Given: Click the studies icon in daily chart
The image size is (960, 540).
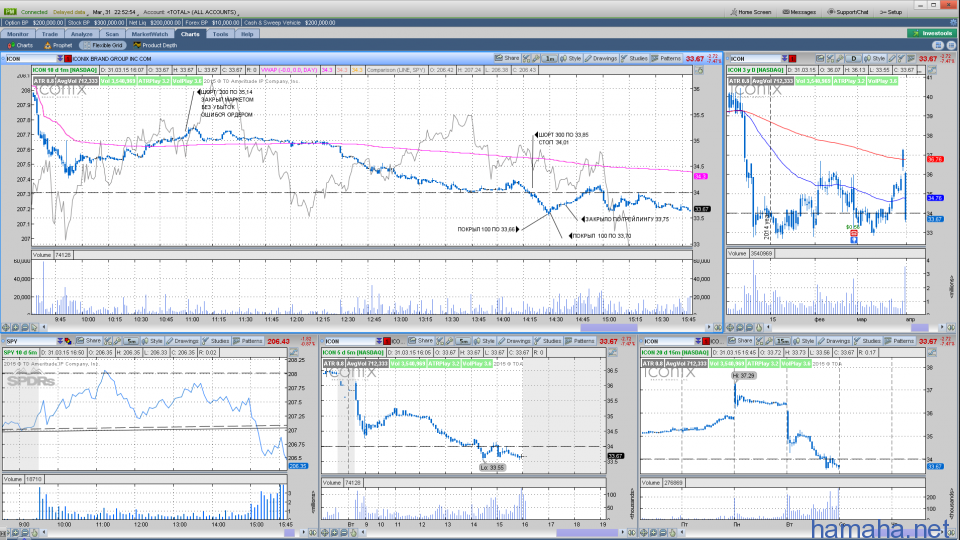Looking at the screenshot, I should (901, 58).
